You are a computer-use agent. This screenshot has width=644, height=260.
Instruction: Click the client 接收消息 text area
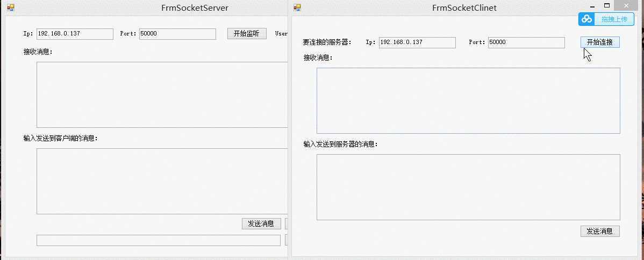click(x=468, y=100)
